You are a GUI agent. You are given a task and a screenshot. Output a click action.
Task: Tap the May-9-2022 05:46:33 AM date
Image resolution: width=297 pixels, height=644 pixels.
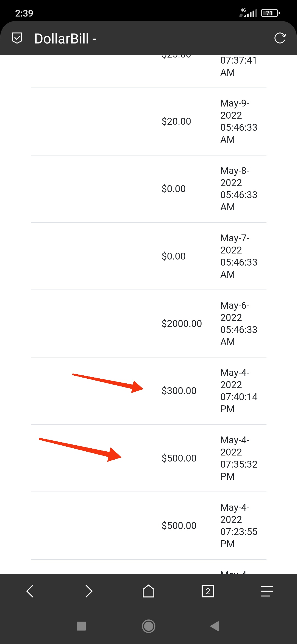pos(238,121)
